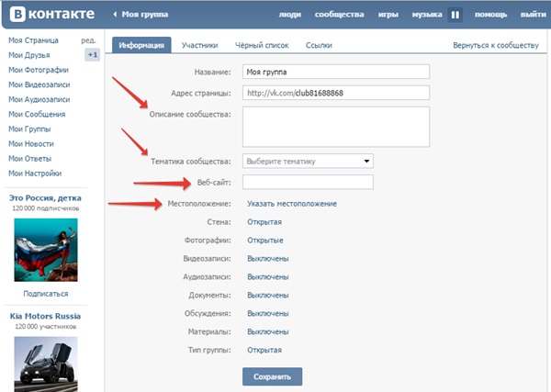Focus the Веб-сайт text field

pos(308,183)
